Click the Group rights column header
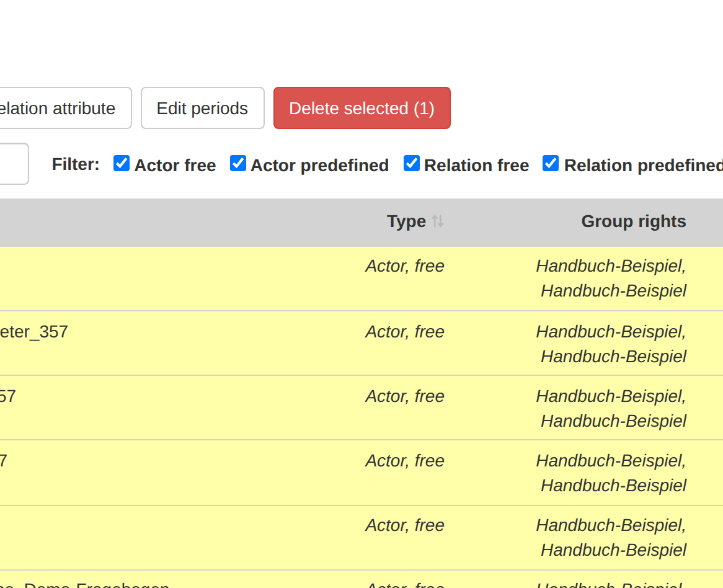The image size is (723, 588). tap(634, 221)
